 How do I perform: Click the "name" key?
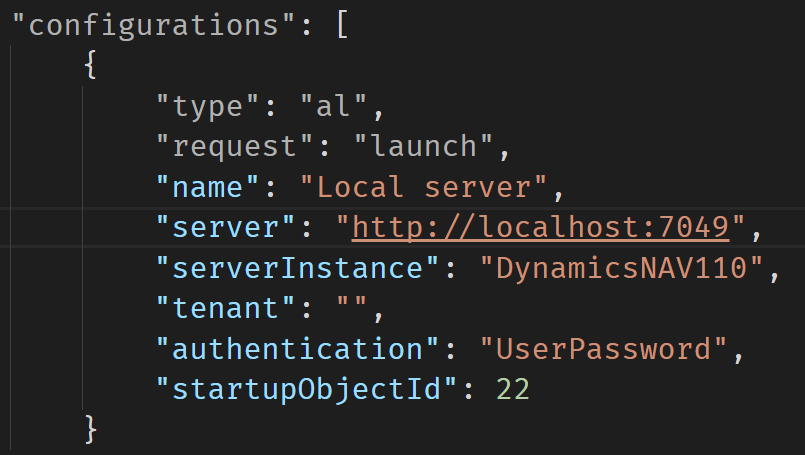tap(208, 187)
